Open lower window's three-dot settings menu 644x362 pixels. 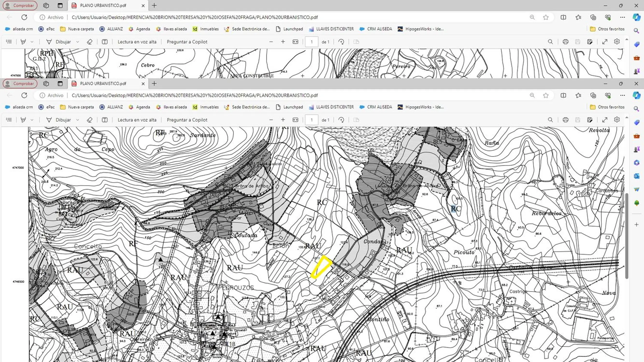622,95
